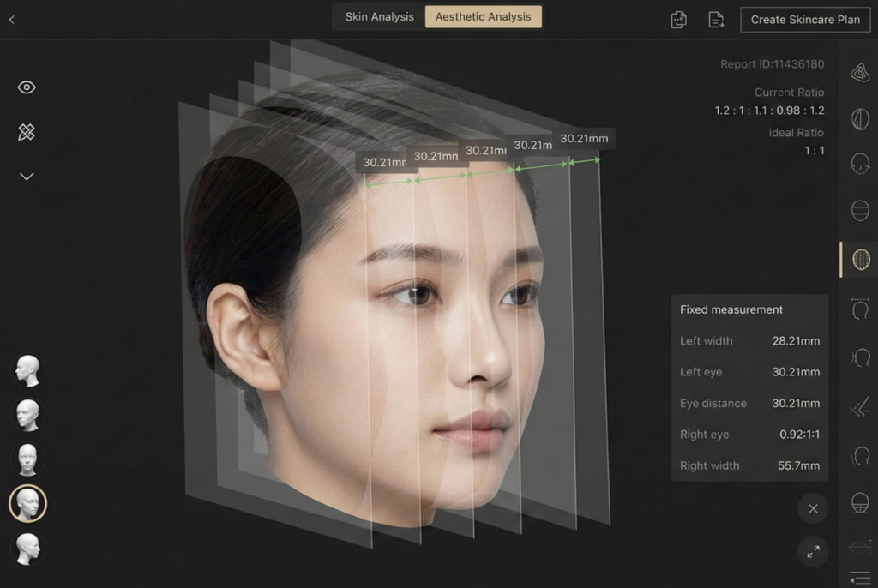Select the Aesthetic Analysis tab
The height and width of the screenshot is (588, 878).
483,17
